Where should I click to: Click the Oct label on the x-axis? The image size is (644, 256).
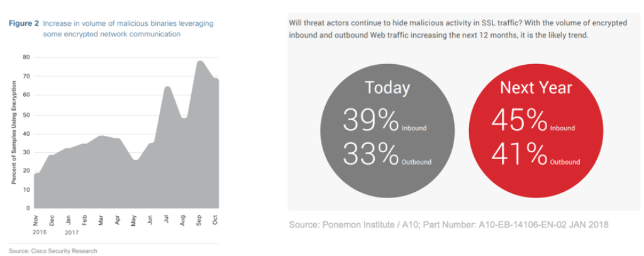[215, 221]
